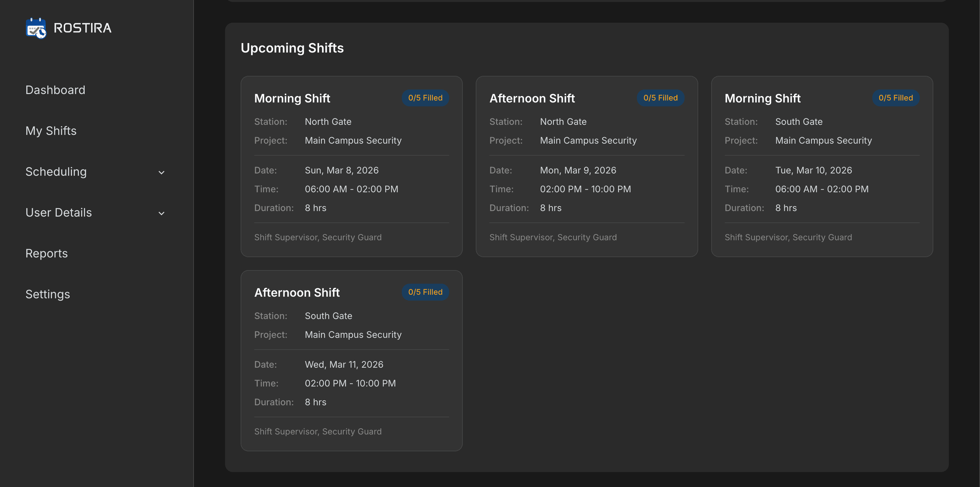Click the Upcoming Shifts heading
980x487 pixels.
coord(292,48)
